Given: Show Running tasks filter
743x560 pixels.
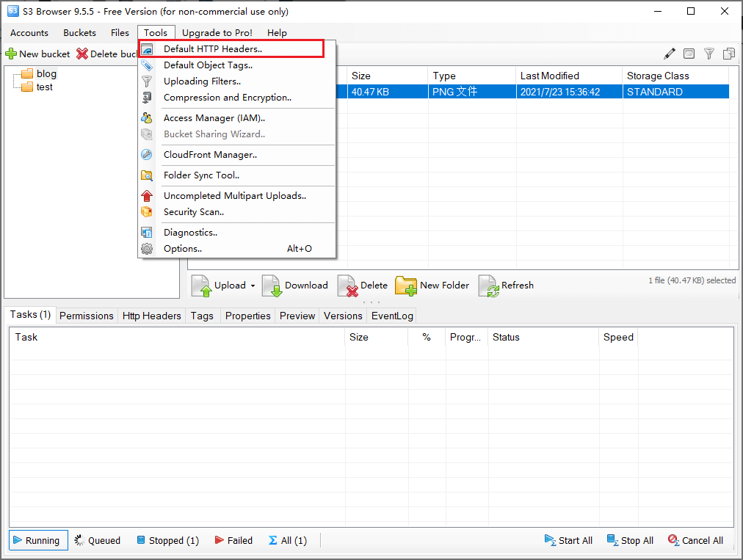Looking at the screenshot, I should (x=38, y=540).
